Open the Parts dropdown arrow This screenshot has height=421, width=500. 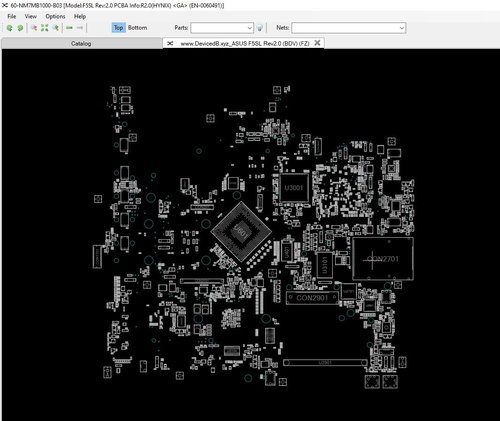(250, 28)
